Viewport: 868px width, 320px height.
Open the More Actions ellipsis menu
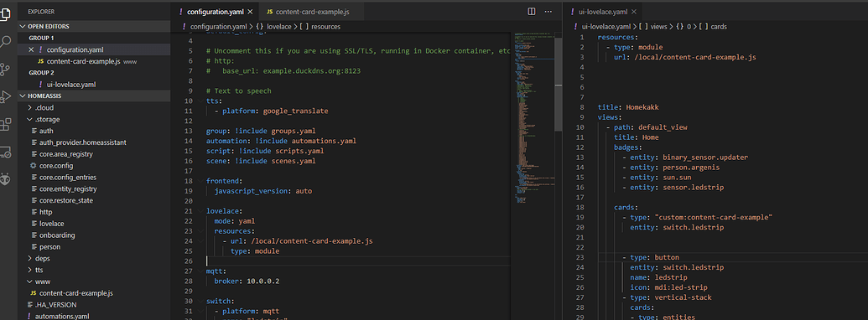(548, 11)
